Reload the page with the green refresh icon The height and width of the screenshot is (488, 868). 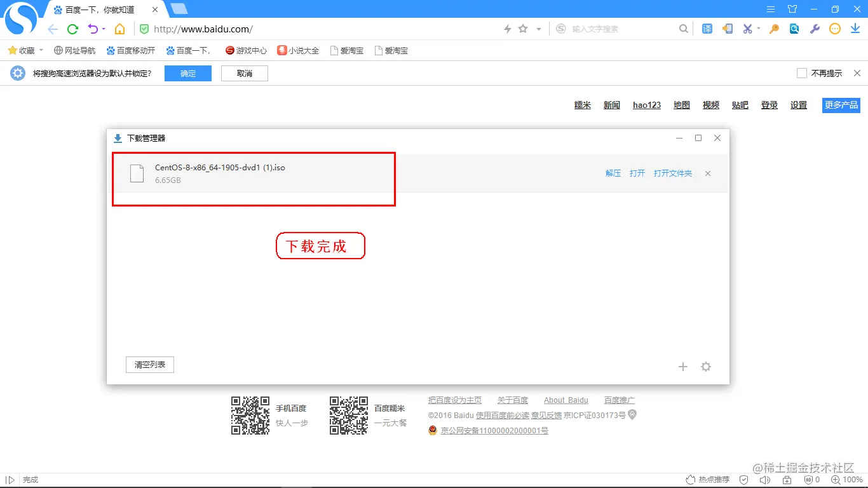(x=72, y=29)
